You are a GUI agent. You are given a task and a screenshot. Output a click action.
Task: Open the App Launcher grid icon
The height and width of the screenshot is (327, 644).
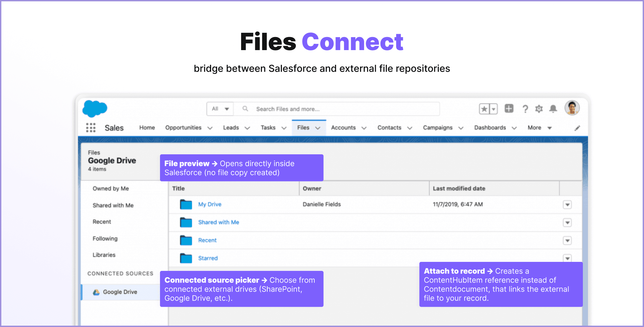tap(91, 128)
